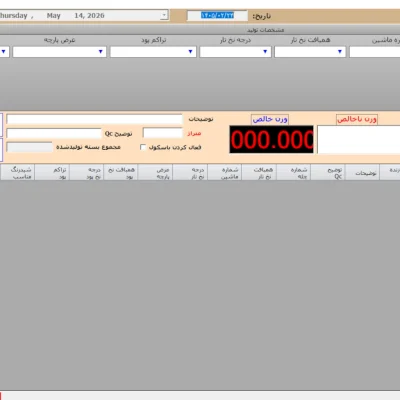
Task: Select the 'توضیح Qc' table column header
Action: click(x=328, y=172)
